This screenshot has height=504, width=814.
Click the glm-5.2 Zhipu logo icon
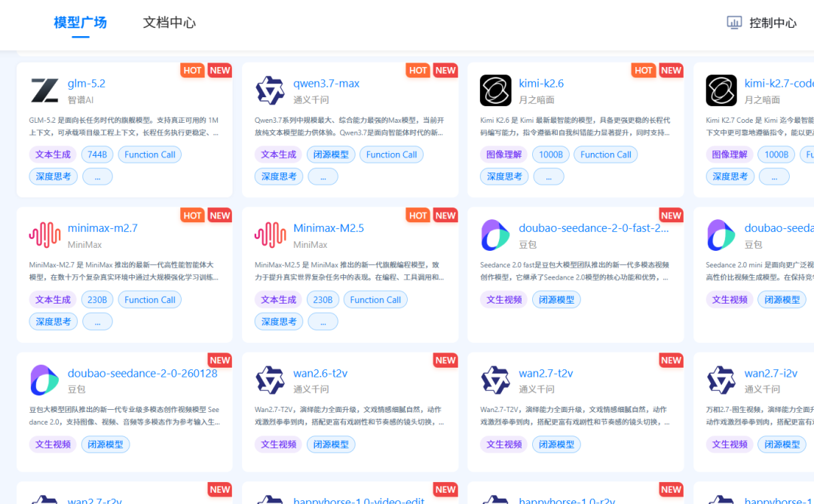pos(44,90)
